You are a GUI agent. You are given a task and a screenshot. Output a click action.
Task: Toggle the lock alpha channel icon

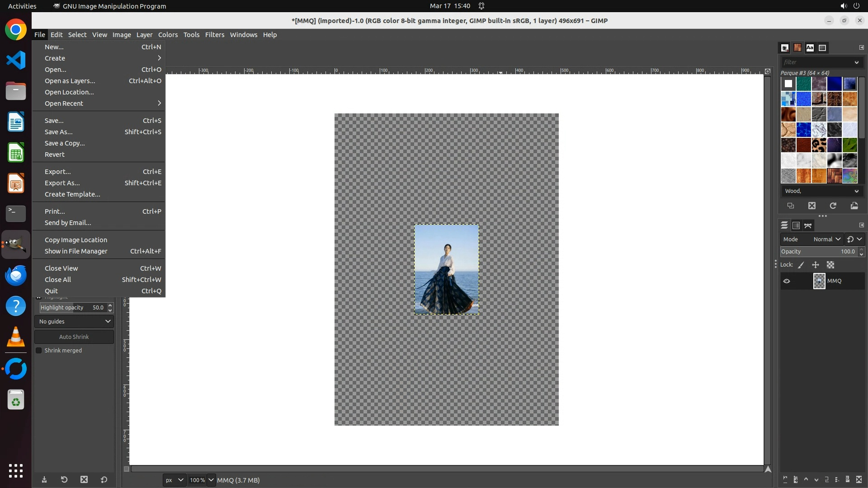click(830, 265)
